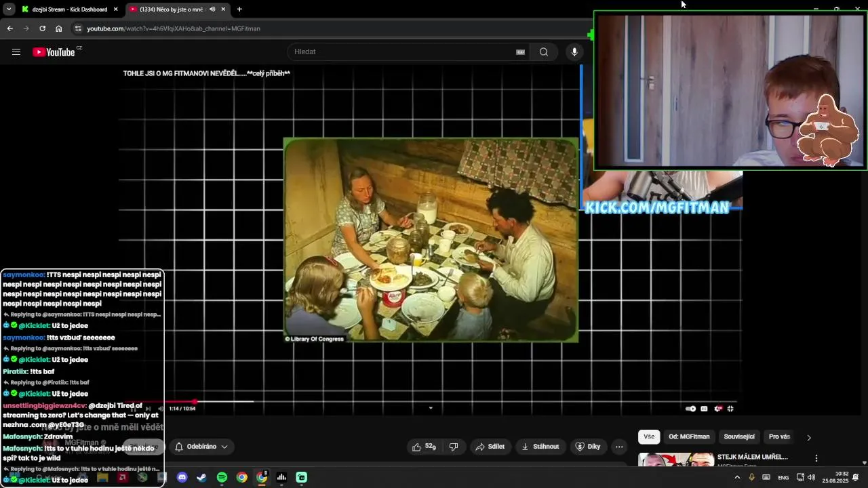The height and width of the screenshot is (488, 868).
Task: Change the ENG input language
Action: [x=783, y=478]
